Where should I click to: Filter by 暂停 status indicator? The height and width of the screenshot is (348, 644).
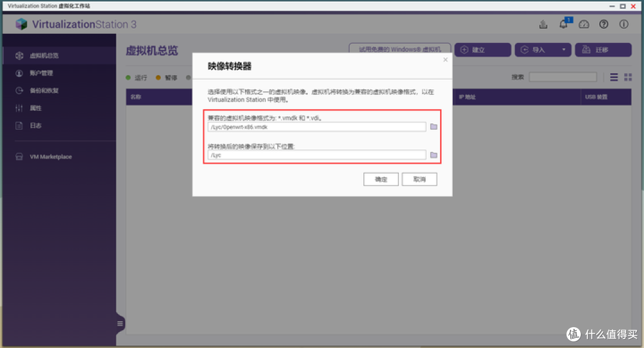pos(166,77)
